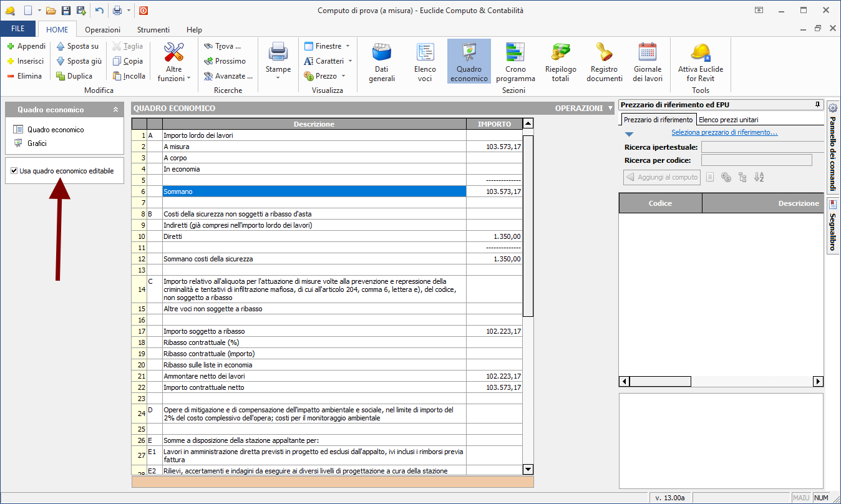
Task: Open the FILE menu button
Action: (x=18, y=29)
